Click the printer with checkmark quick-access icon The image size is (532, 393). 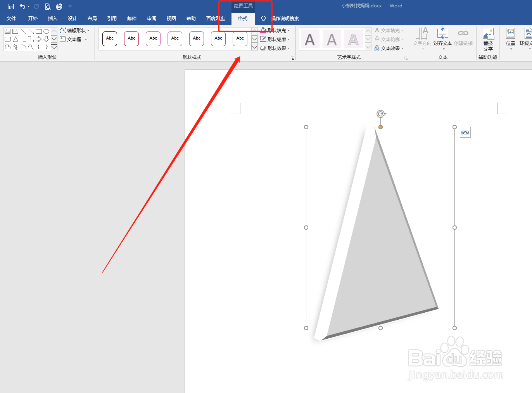click(59, 6)
